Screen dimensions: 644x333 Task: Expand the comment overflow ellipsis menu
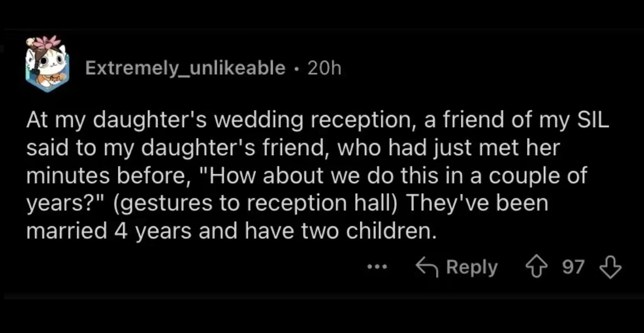(x=377, y=268)
